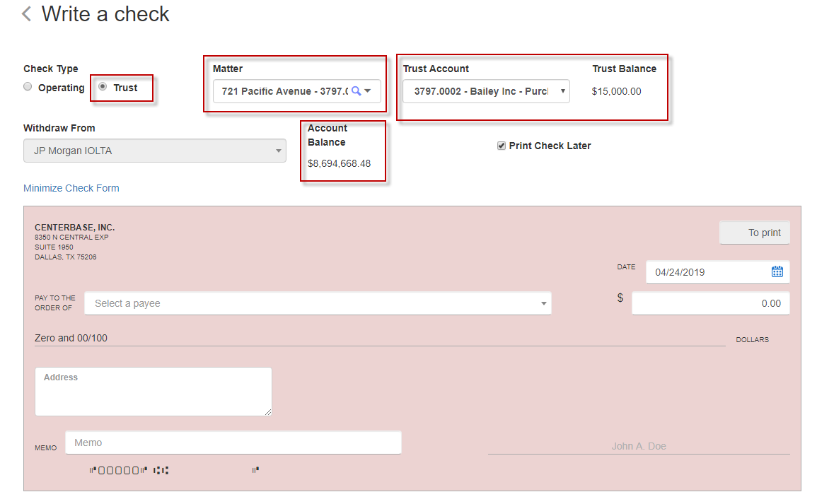
Task: Disable Print Check Later
Action: 502,146
